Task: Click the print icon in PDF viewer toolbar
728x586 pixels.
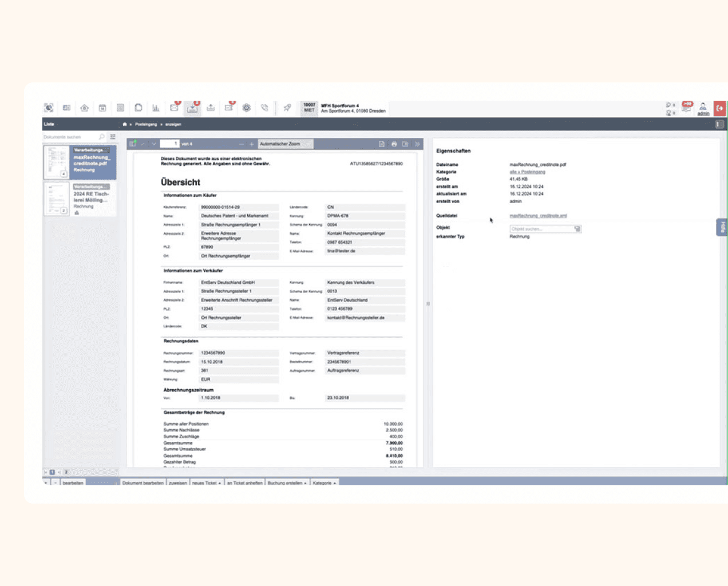Action: 394,144
